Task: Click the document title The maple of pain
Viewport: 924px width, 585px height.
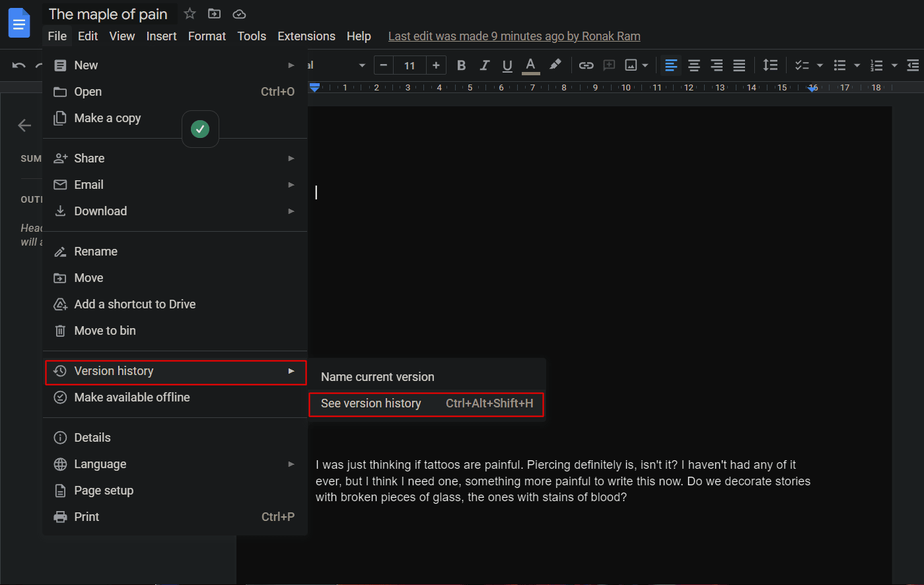Action: click(108, 14)
